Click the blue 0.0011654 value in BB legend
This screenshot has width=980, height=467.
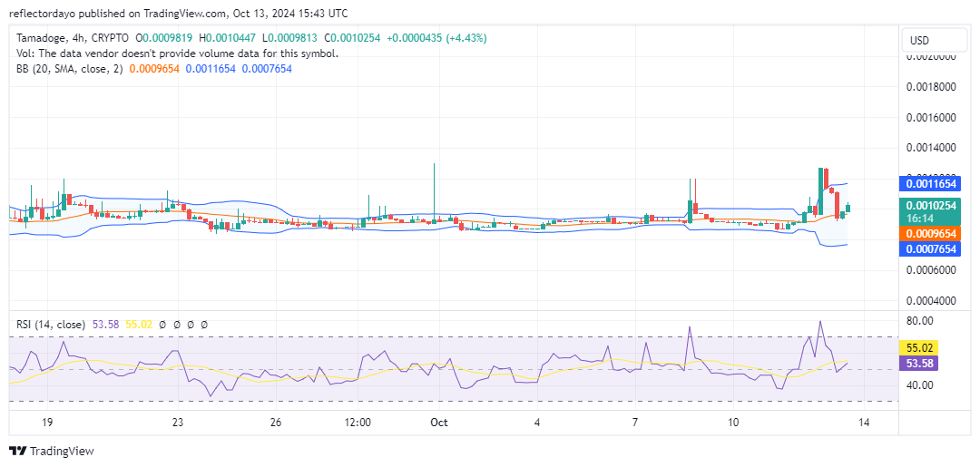coord(210,69)
